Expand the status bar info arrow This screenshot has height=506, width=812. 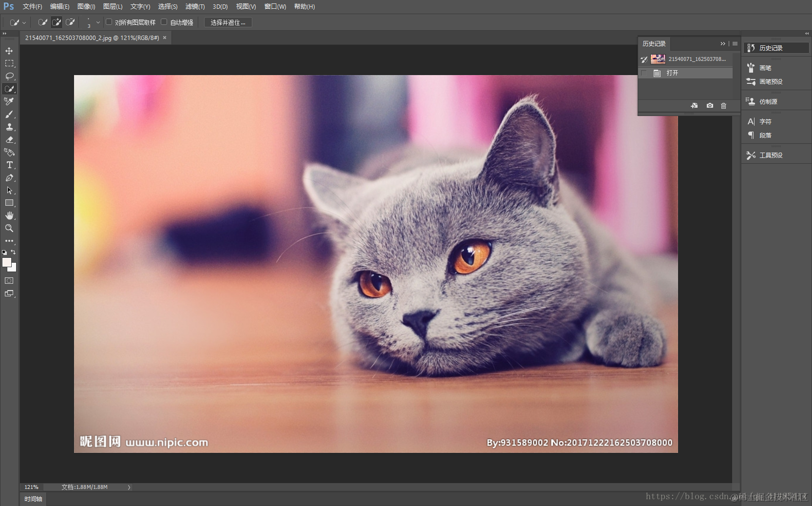coord(129,487)
